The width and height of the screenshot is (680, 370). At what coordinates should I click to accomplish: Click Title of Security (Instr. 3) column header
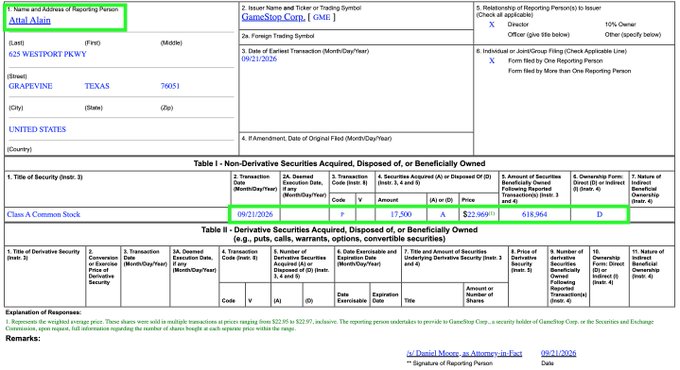(x=45, y=177)
